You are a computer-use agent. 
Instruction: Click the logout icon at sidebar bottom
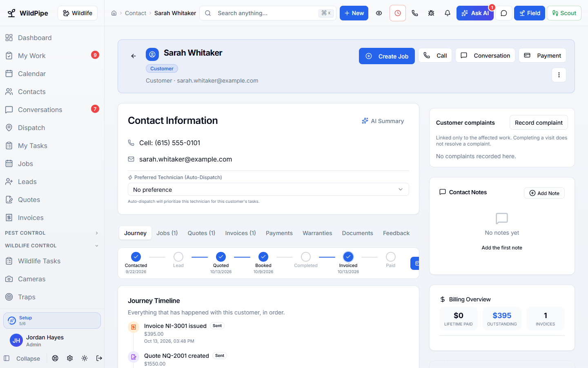tap(99, 358)
